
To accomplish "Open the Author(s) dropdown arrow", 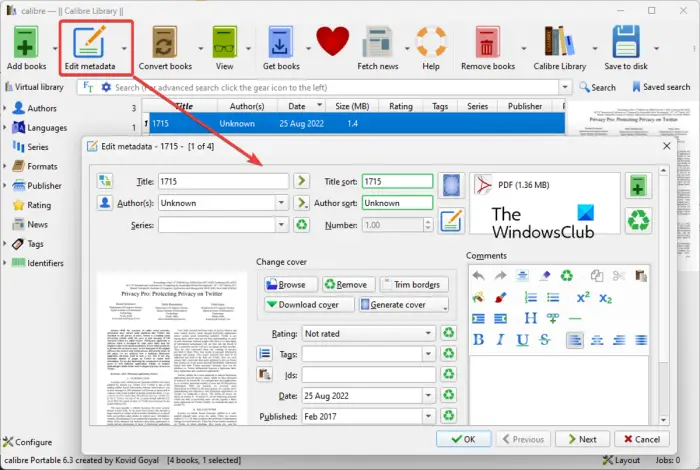I will (281, 203).
